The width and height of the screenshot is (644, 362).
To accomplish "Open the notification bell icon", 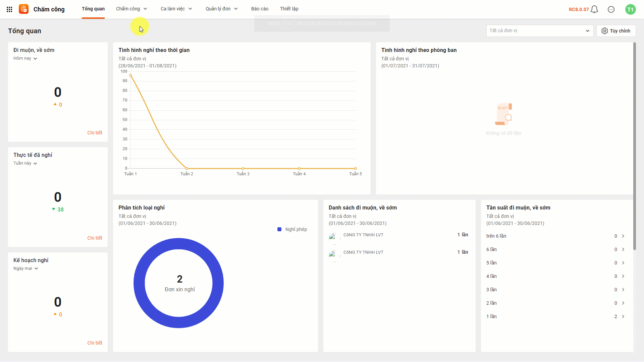I will click(x=594, y=9).
